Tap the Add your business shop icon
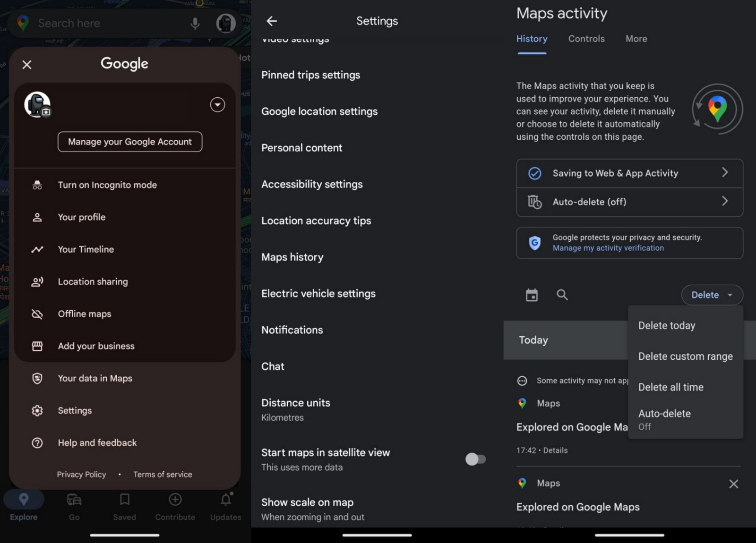 tap(37, 346)
